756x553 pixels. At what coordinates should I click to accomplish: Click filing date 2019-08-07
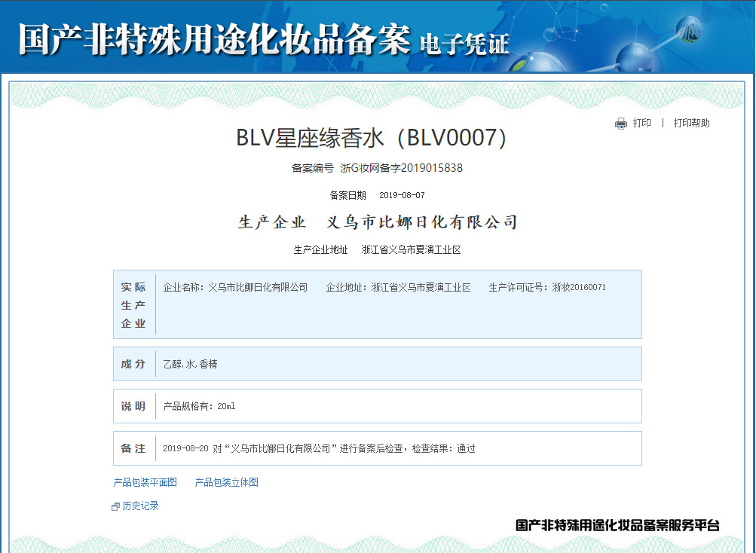tap(402, 195)
